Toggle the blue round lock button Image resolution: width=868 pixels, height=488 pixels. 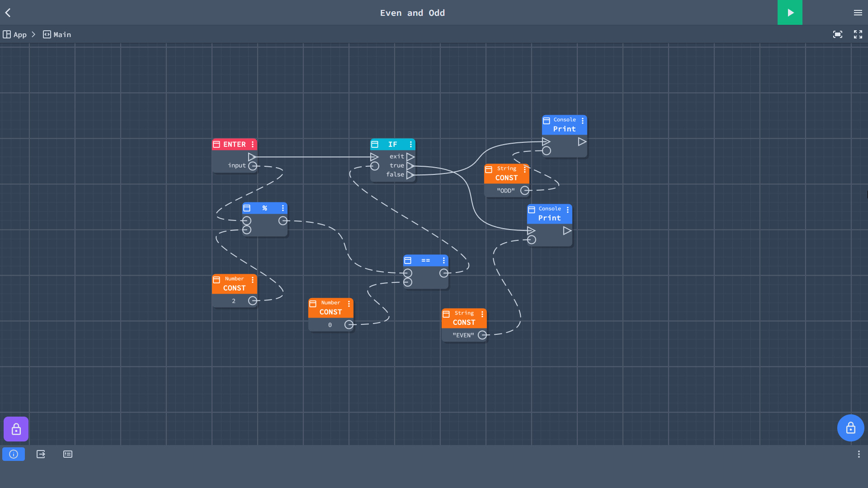point(851,428)
